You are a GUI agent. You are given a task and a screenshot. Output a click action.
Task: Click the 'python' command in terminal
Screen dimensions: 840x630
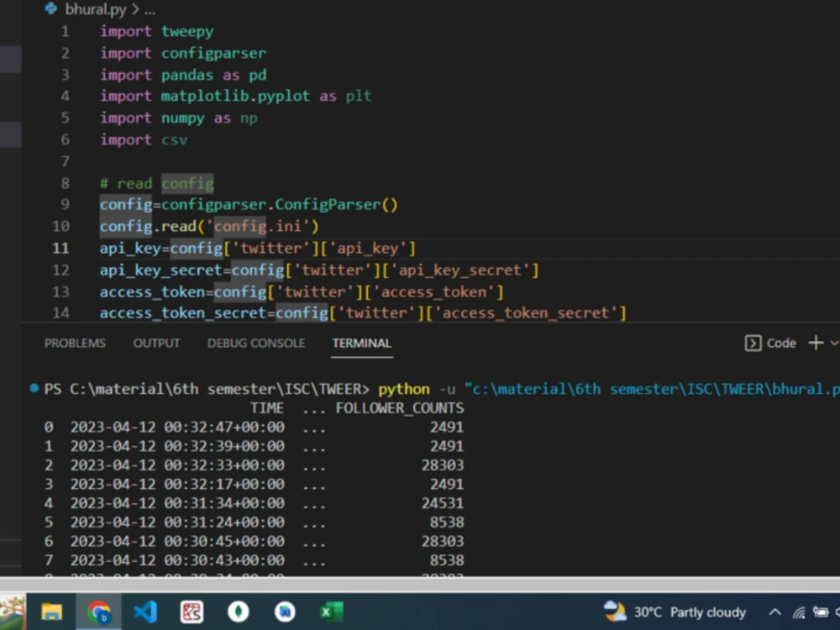[x=404, y=389]
